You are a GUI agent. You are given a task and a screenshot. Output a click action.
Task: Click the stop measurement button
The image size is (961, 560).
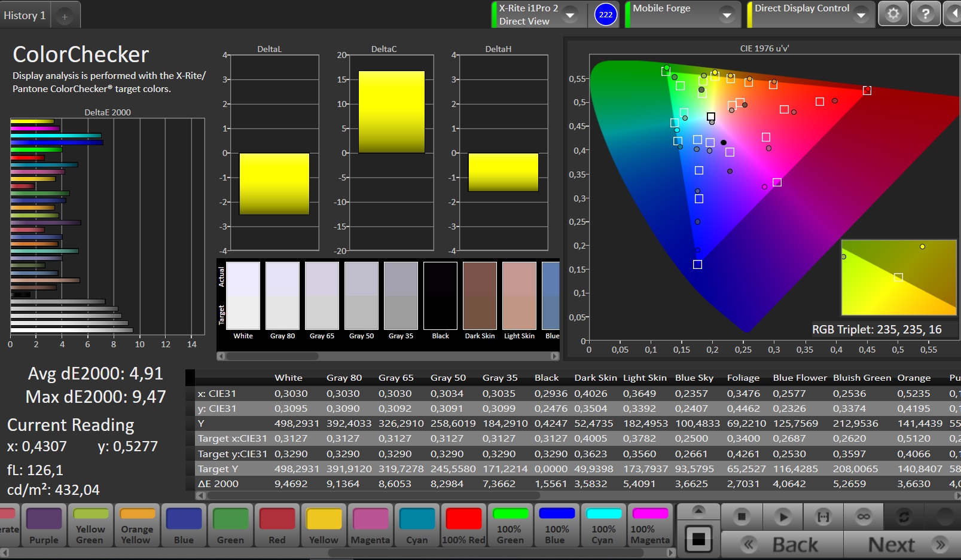tap(742, 516)
